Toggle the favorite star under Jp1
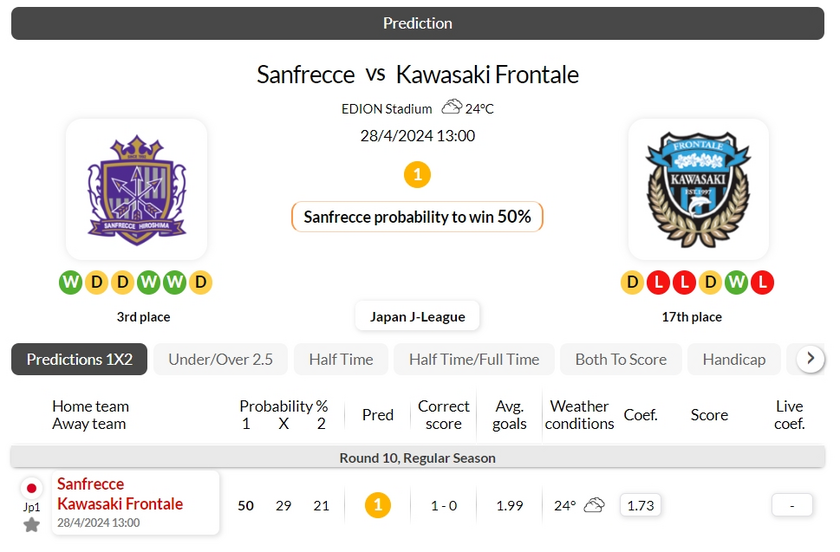This screenshot has width=840, height=552. 32,525
